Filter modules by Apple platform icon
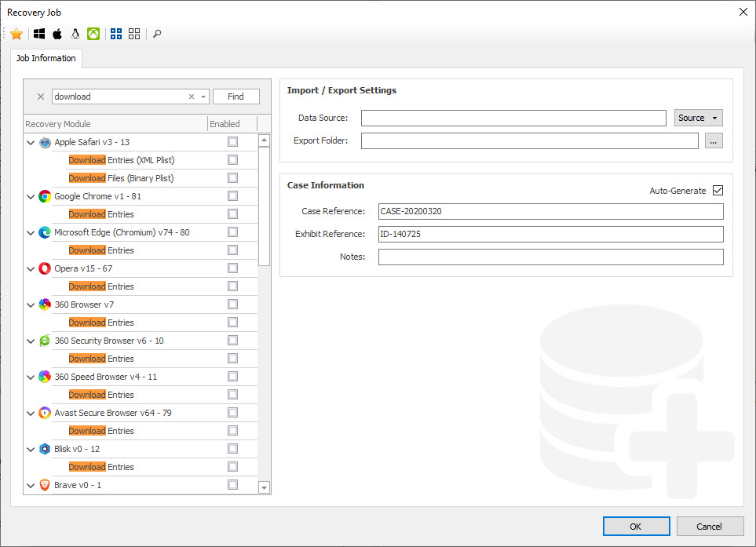Image resolution: width=756 pixels, height=547 pixels. [57, 34]
